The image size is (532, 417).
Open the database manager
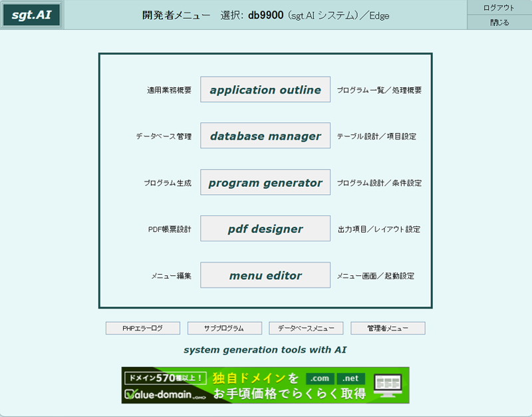[x=265, y=136]
